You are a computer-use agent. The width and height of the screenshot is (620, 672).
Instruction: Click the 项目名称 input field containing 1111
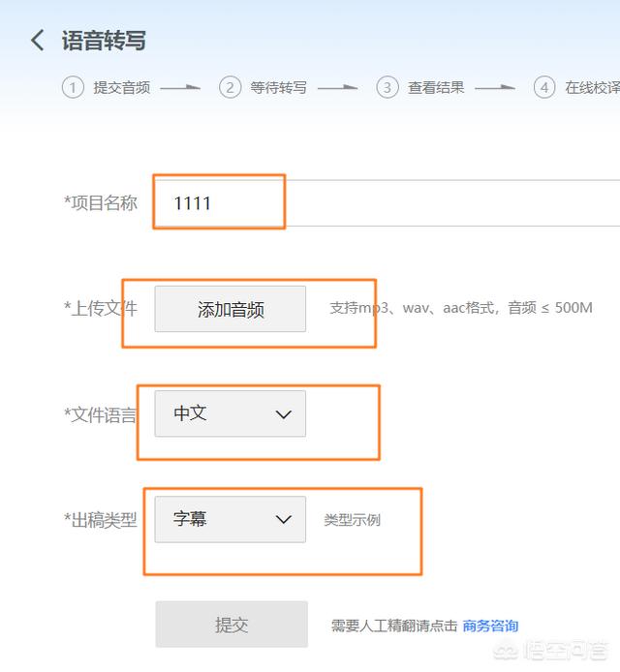coord(387,202)
